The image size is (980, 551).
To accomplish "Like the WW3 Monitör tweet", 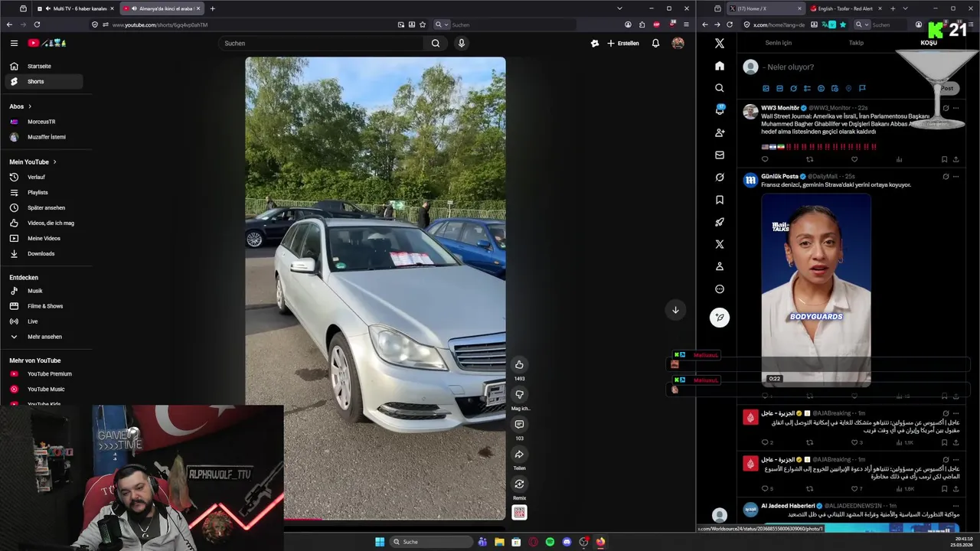I will pos(854,159).
